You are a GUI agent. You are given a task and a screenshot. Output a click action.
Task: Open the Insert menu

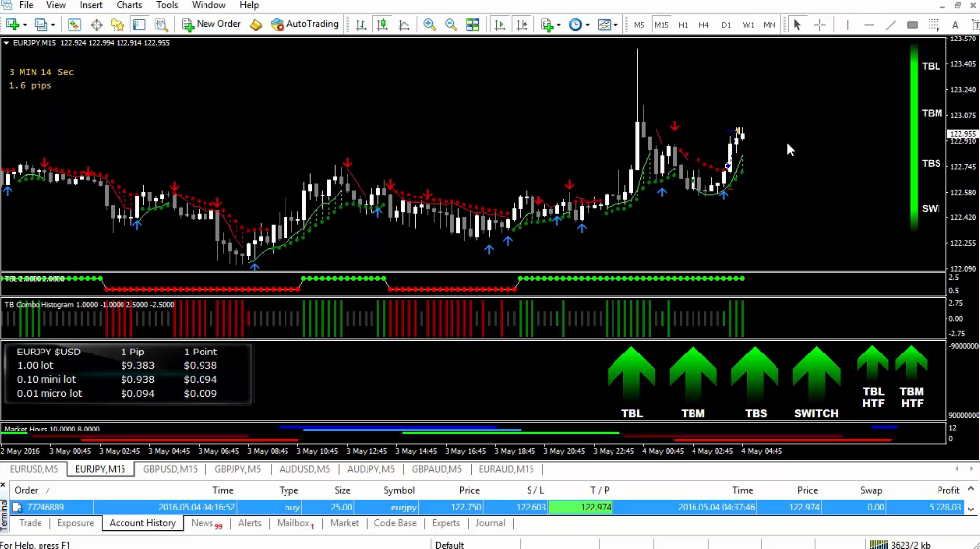pyautogui.click(x=91, y=5)
